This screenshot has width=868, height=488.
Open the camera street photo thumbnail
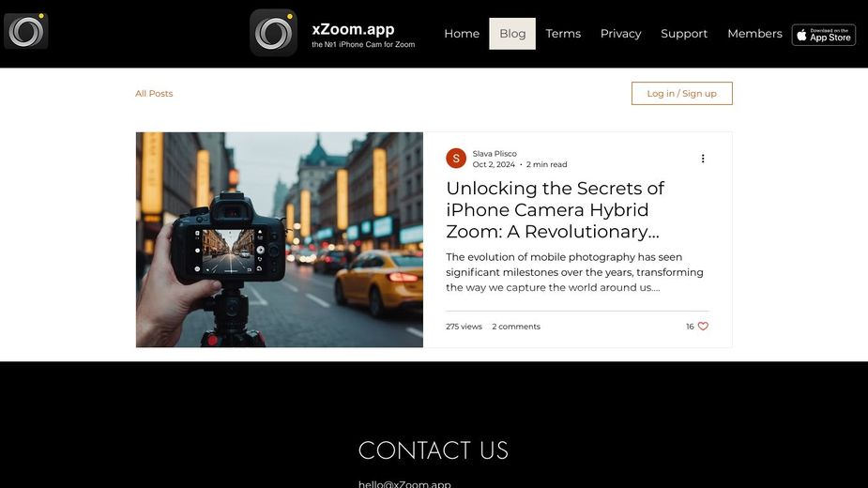point(280,240)
